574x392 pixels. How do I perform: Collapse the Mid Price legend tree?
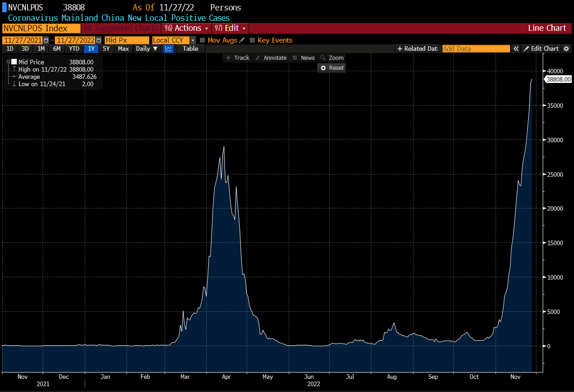click(x=8, y=62)
